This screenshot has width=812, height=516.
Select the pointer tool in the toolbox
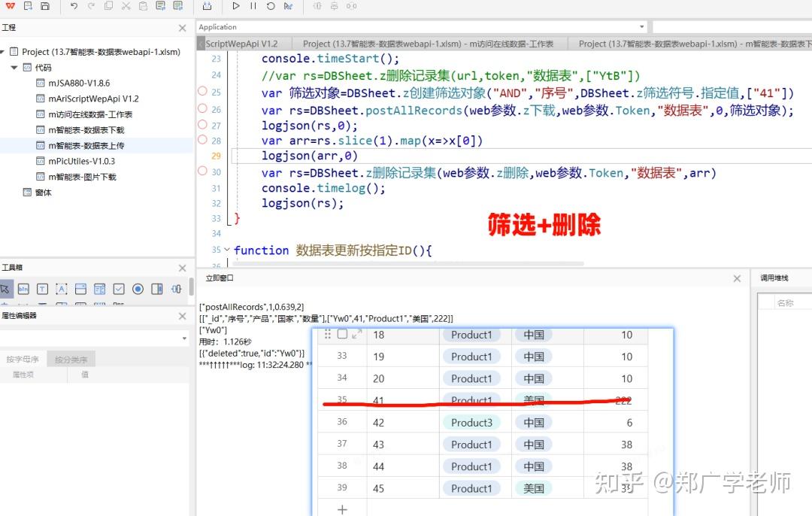click(x=6, y=289)
